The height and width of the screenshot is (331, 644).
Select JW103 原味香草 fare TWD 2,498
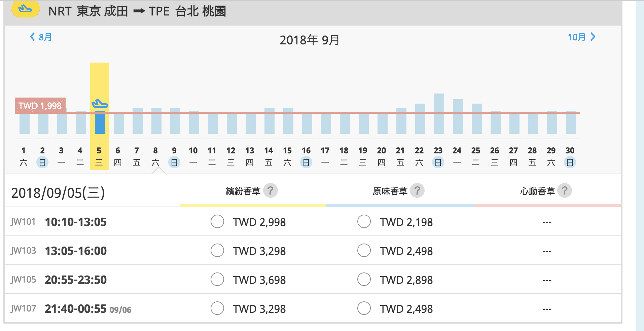click(x=364, y=251)
